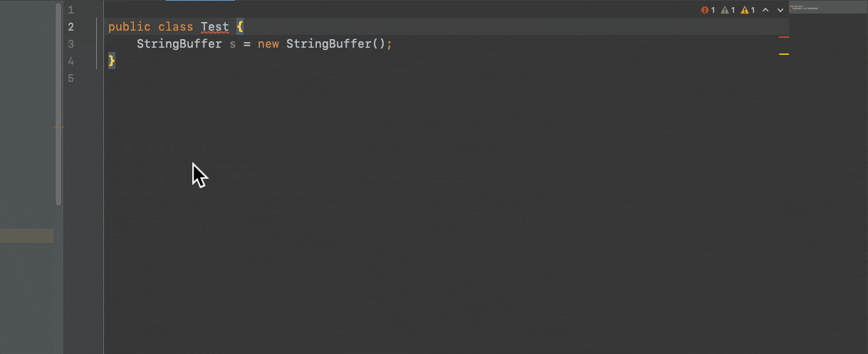Select the highlighted row in left panel

[27, 236]
